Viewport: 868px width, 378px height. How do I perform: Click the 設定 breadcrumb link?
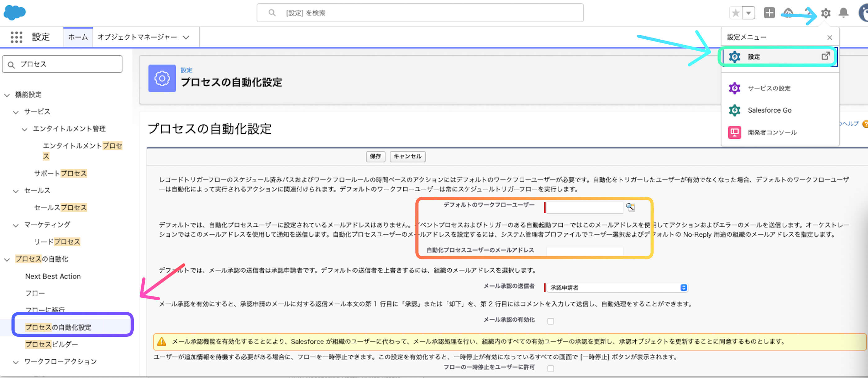click(x=186, y=70)
